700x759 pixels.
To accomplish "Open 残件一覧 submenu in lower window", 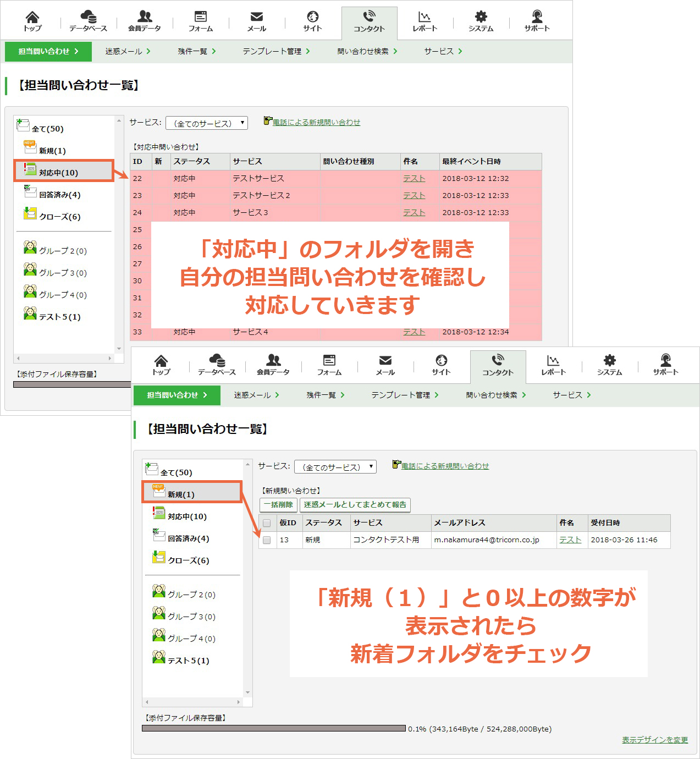I will tap(326, 395).
